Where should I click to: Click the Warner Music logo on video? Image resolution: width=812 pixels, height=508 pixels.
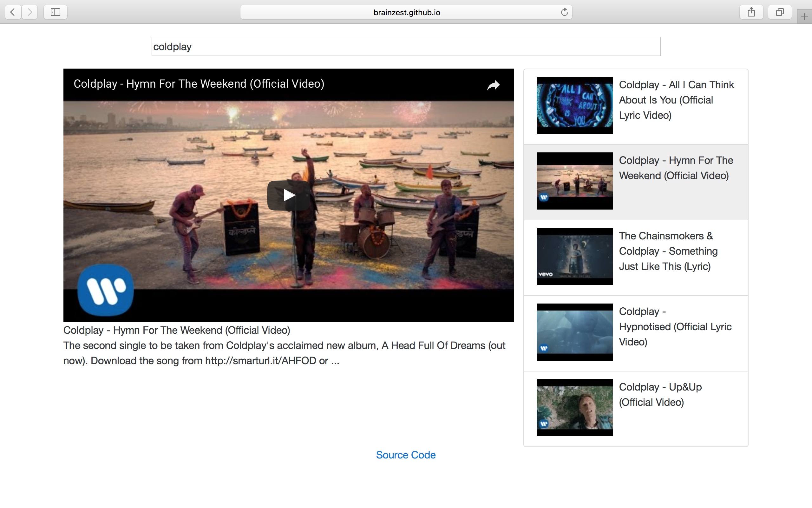click(106, 290)
